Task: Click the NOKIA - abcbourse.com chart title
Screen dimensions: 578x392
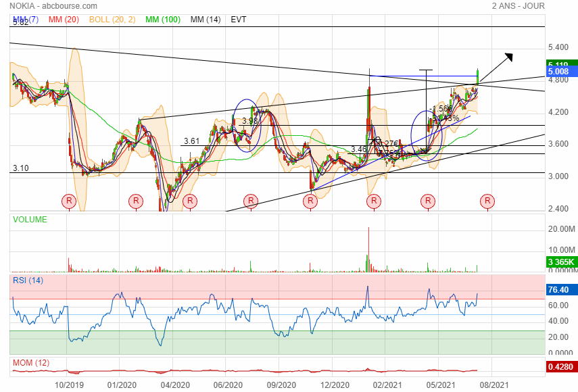Action: (53, 6)
